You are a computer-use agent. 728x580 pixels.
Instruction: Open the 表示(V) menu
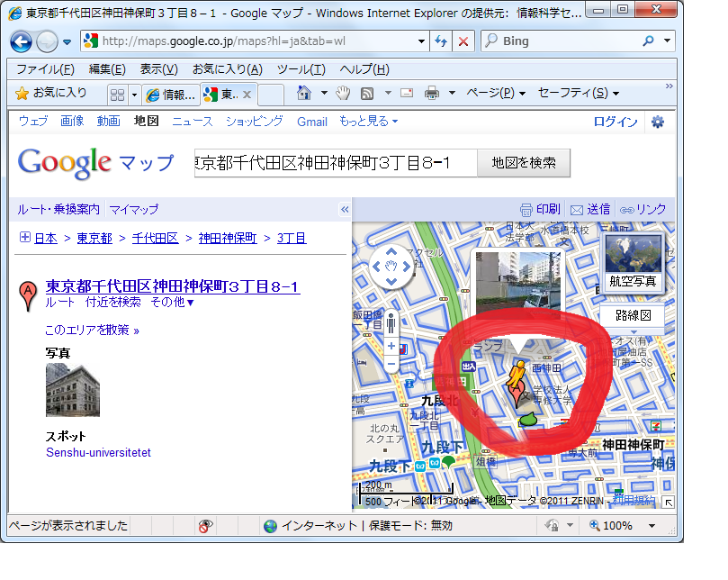pyautogui.click(x=158, y=69)
